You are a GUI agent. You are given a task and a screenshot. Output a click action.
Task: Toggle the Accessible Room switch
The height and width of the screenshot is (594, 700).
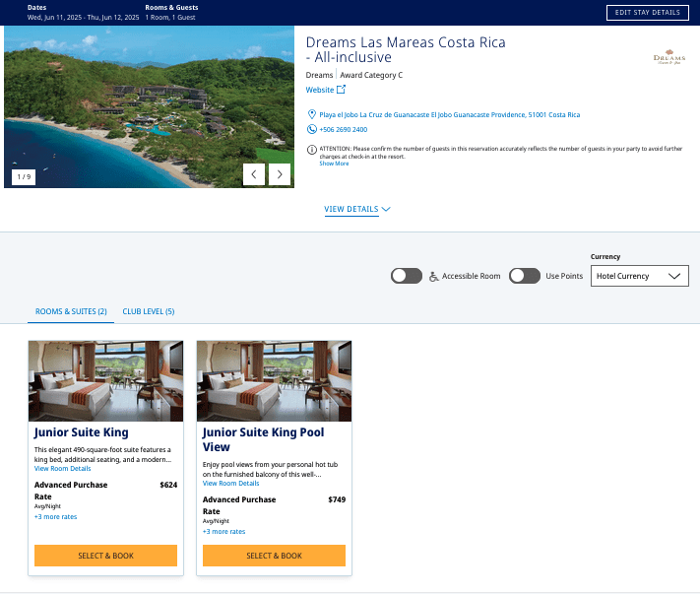coord(407,276)
